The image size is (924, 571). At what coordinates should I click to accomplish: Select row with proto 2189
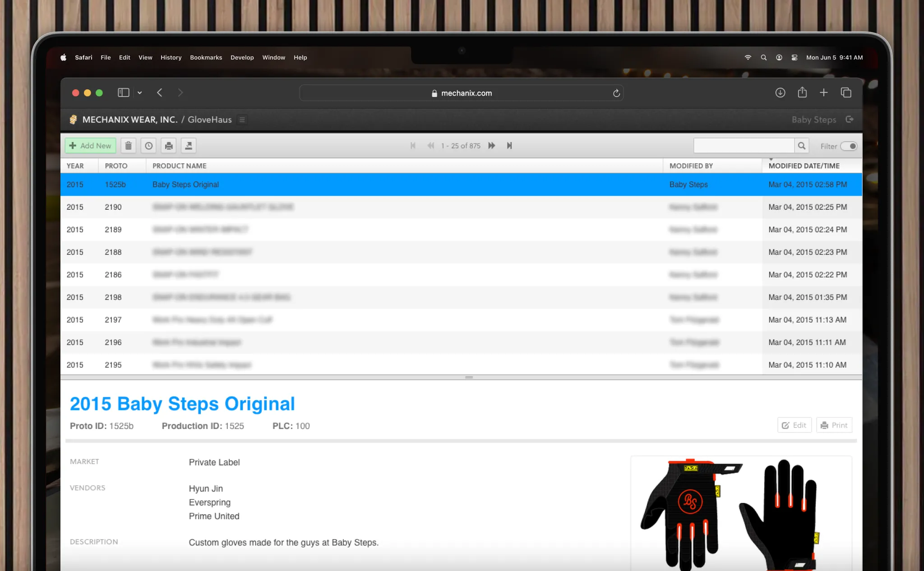click(461, 230)
